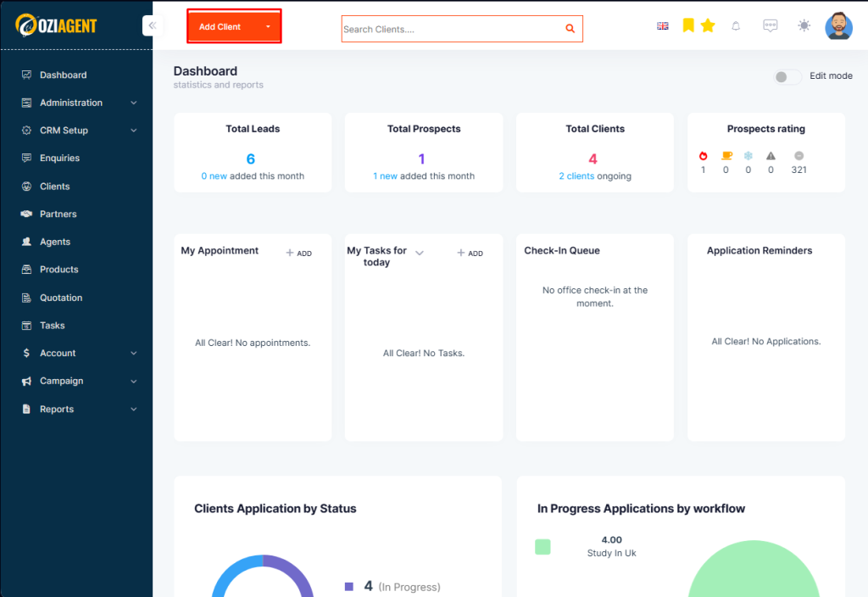Screen dimensions: 868x597
Task: Open My Tasks for today dropdown chevron
Action: coord(420,253)
